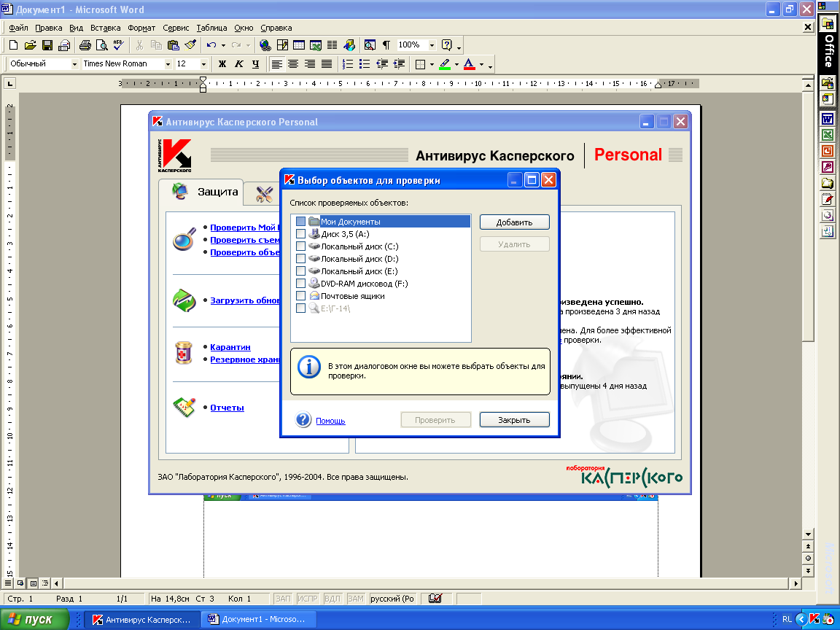Image resolution: width=840 pixels, height=630 pixels.
Task: Save the document with the floppy disk icon
Action: click(47, 45)
